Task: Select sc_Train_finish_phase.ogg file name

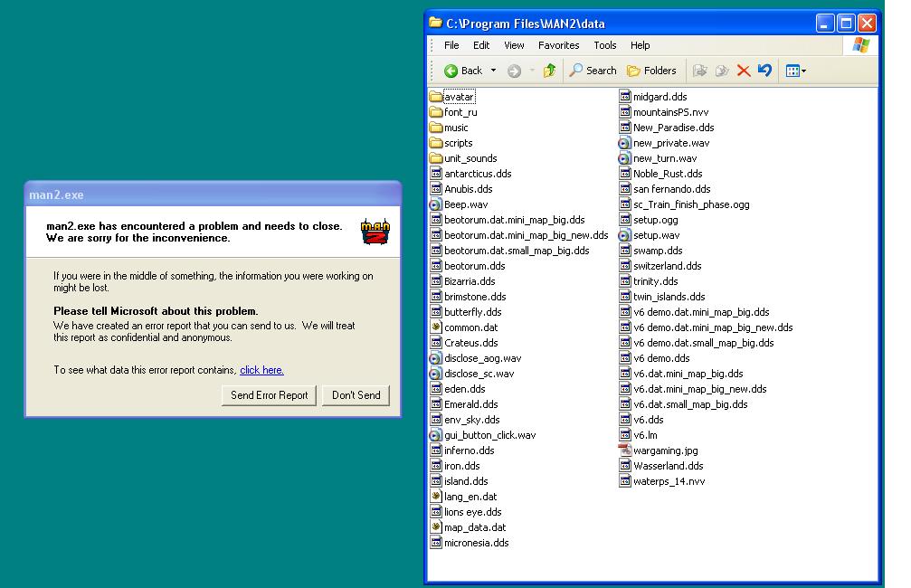Action: (691, 204)
